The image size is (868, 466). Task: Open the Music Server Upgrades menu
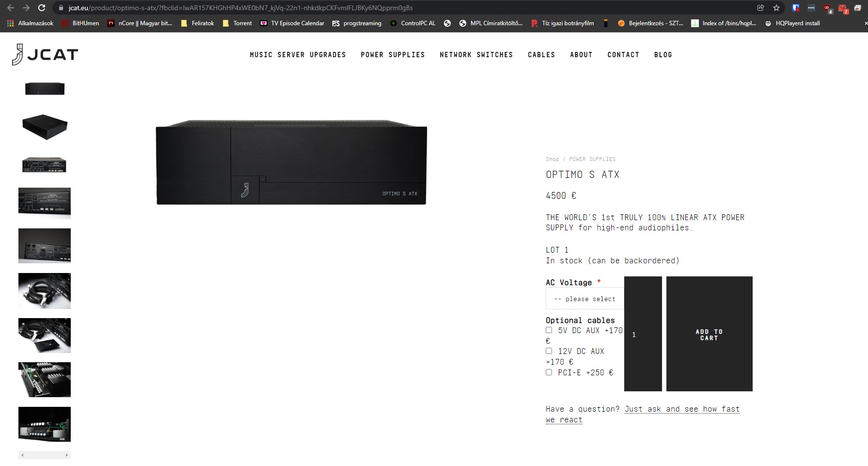(298, 55)
